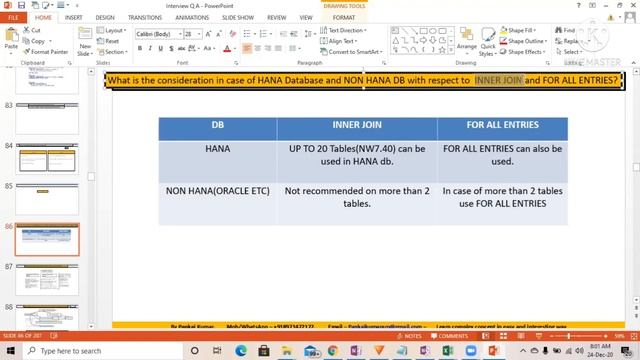This screenshot has width=640, height=360.
Task: Open the Shape Fill dropdown
Action: pyautogui.click(x=518, y=30)
